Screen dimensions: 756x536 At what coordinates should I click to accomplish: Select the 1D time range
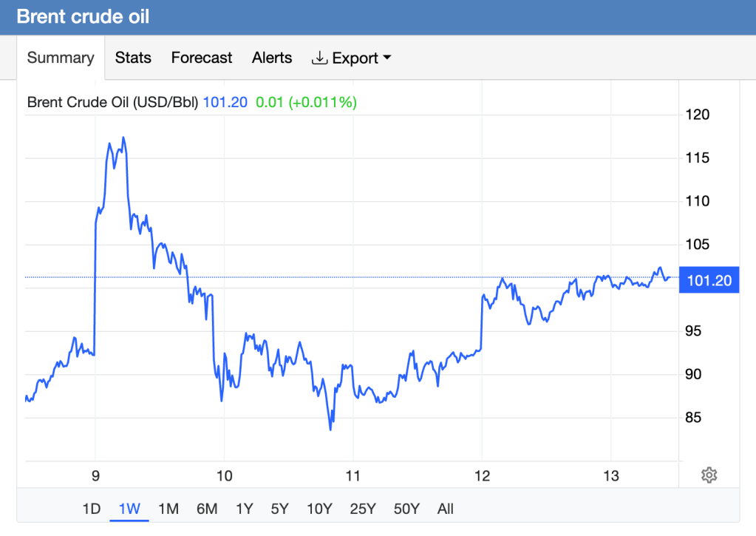[x=91, y=509]
